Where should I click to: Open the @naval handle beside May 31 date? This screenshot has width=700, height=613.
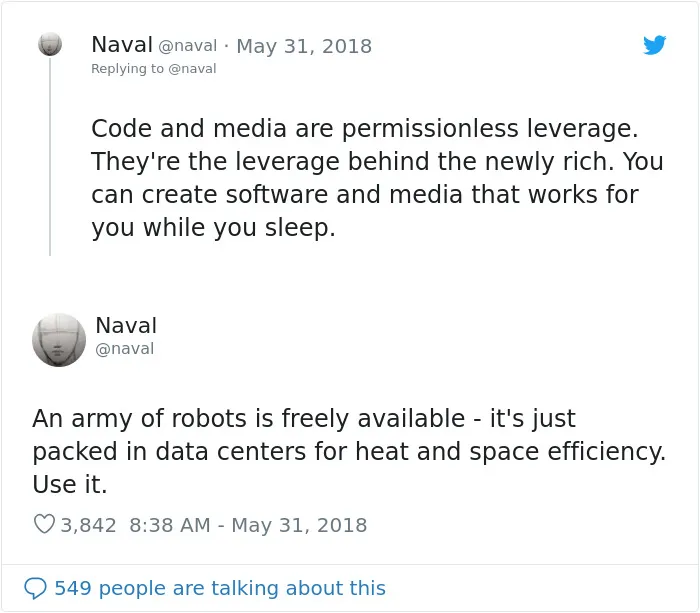click(188, 46)
